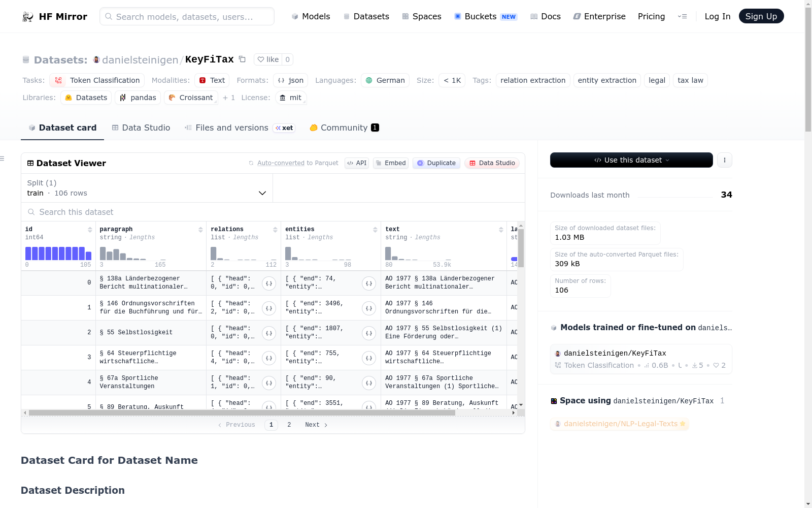The image size is (812, 508).
Task: Go to Spaces in top navigation
Action: pyautogui.click(x=422, y=17)
